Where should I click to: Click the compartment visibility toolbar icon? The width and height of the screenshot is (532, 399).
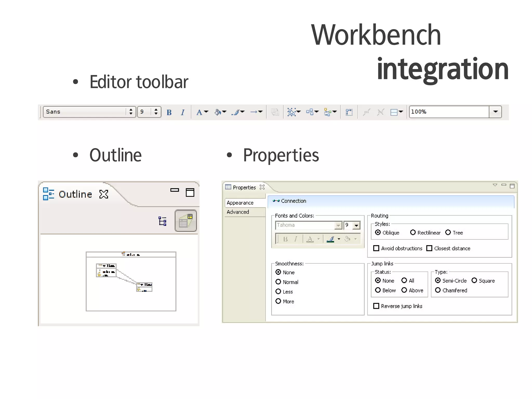[394, 112]
